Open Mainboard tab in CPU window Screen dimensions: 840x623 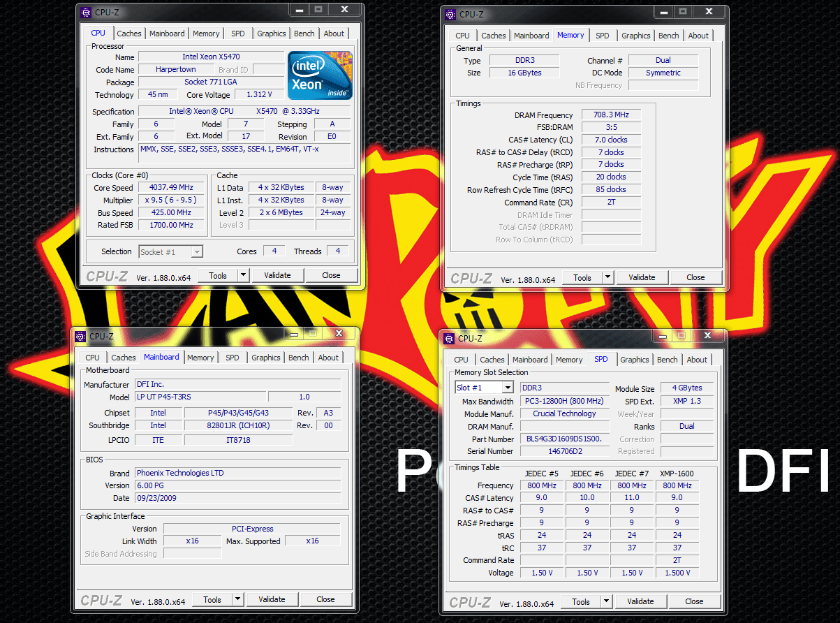click(168, 33)
